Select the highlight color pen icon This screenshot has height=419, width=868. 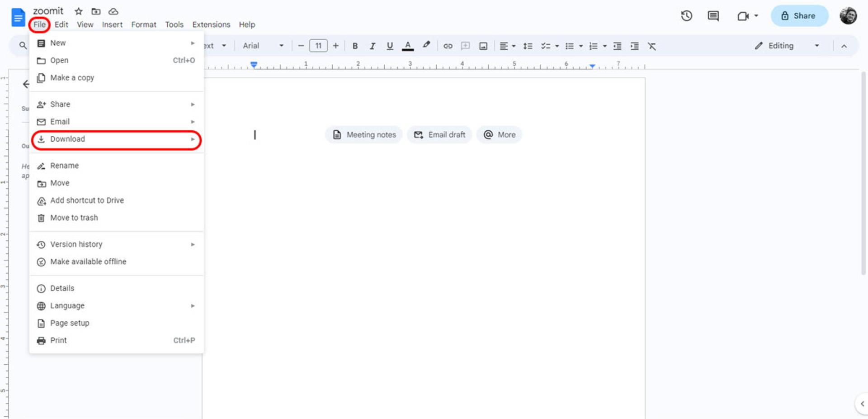[x=426, y=45]
